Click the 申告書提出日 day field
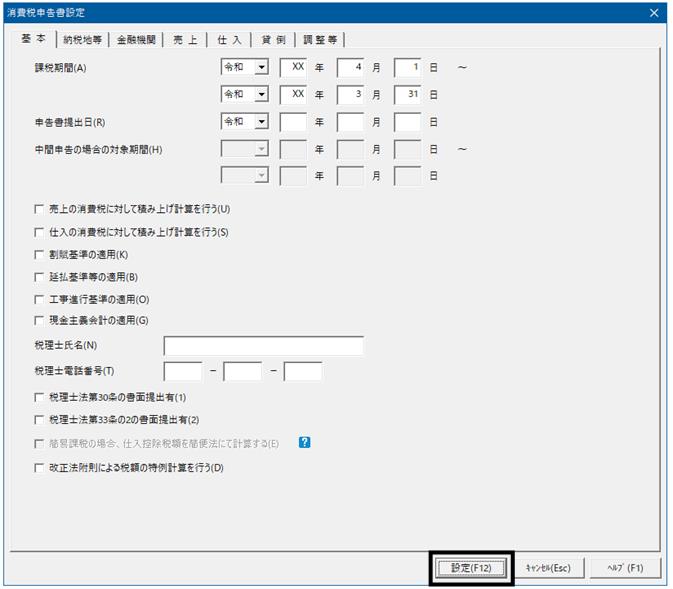Viewport: 673px width, 589px height. click(x=407, y=122)
